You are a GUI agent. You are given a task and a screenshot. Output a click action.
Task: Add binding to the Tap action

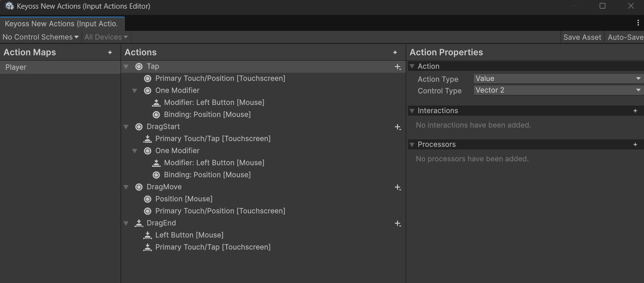(x=397, y=67)
